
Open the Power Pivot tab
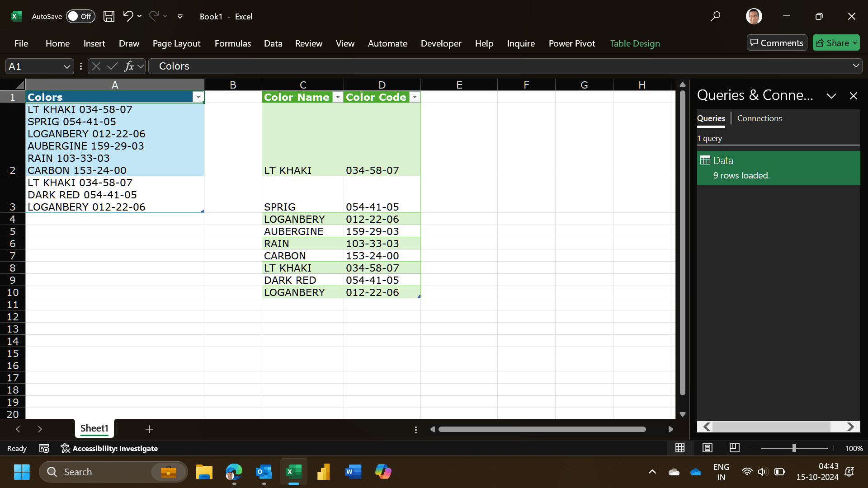572,43
